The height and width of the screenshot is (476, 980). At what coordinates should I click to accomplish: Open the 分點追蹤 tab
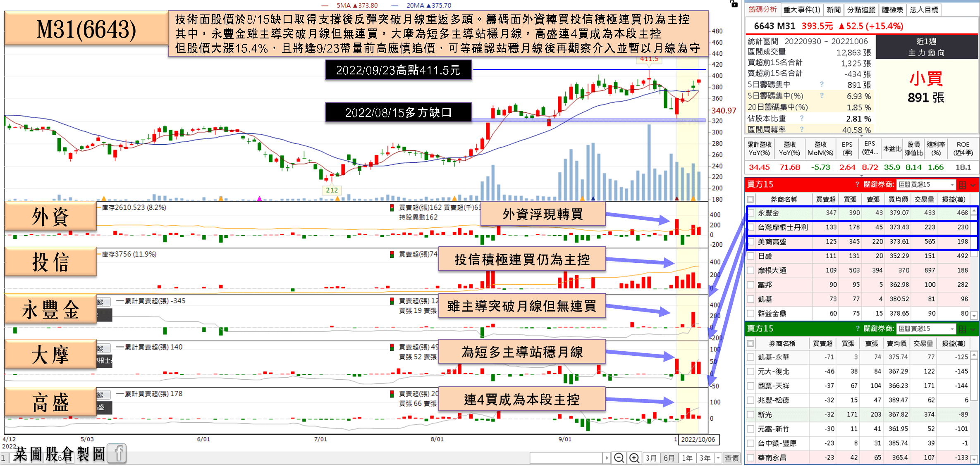(861, 10)
